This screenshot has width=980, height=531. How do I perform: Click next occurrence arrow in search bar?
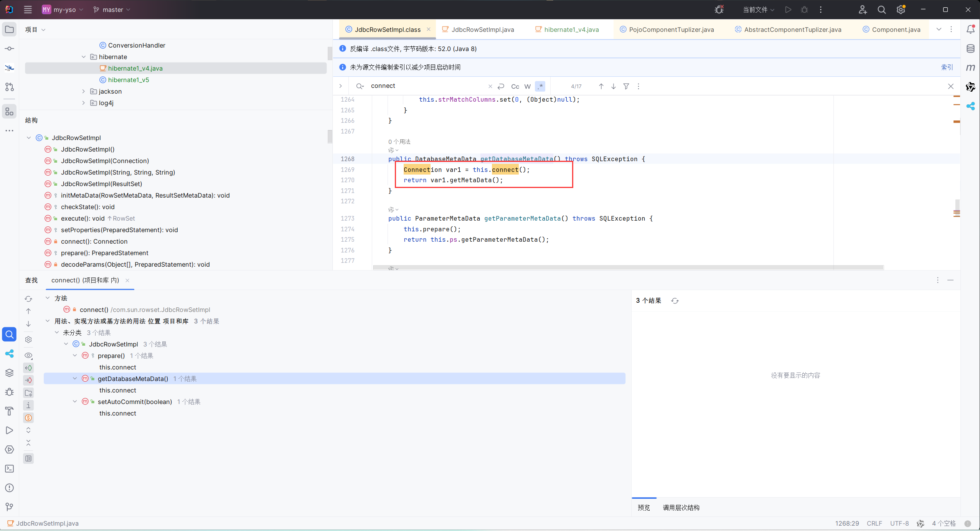[x=614, y=86]
